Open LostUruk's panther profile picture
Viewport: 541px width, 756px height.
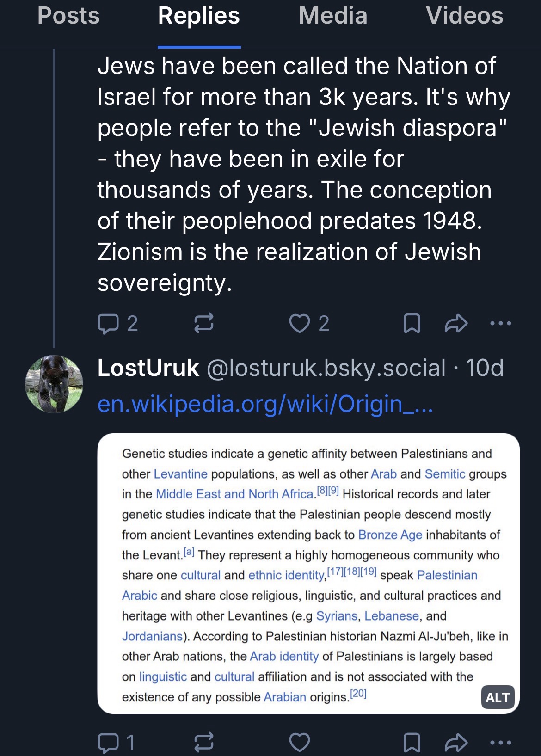[54, 384]
